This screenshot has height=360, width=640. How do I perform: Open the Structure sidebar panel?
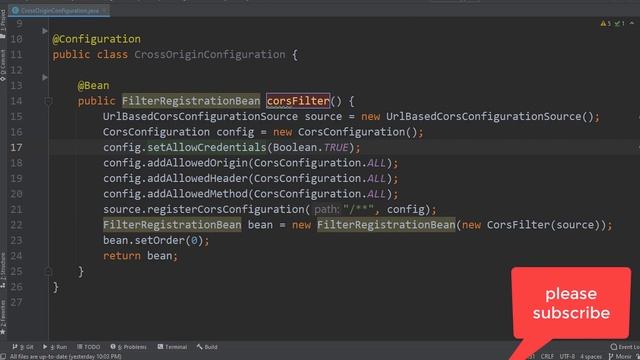(3, 270)
